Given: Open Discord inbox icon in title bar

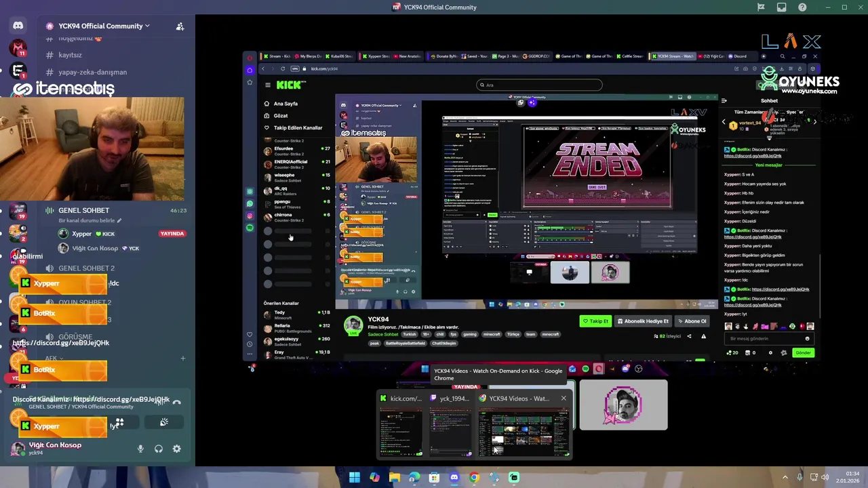Looking at the screenshot, I should (782, 7).
